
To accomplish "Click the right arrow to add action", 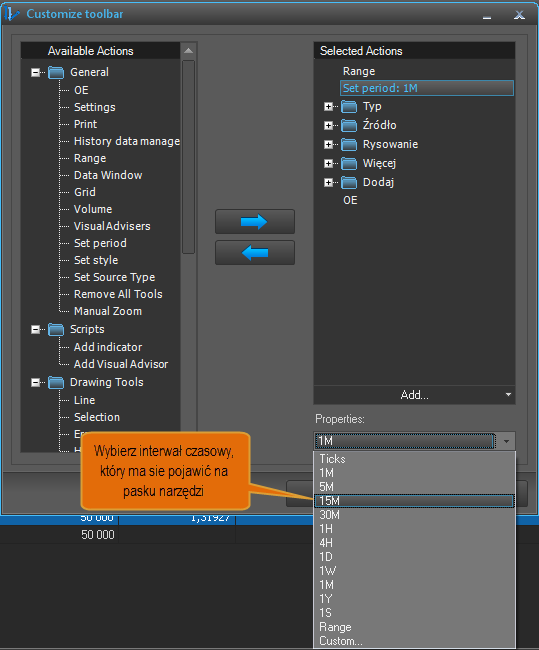I will pos(255,222).
